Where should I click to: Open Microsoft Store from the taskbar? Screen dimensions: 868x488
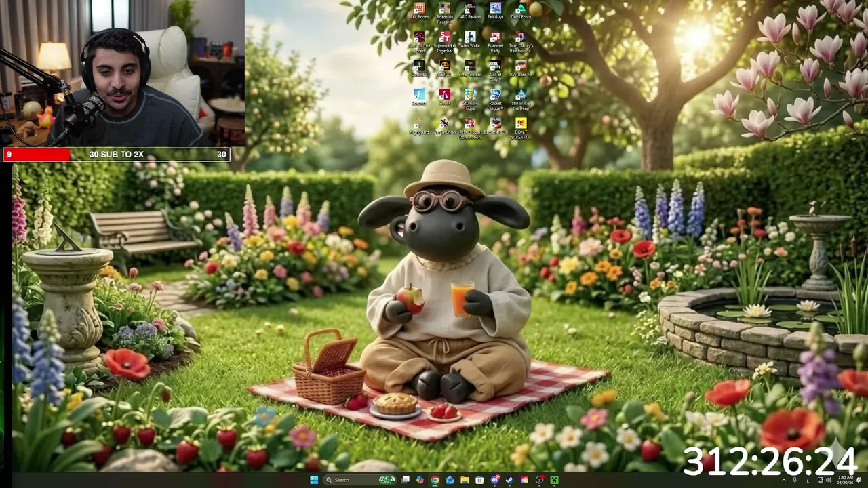coord(479,480)
